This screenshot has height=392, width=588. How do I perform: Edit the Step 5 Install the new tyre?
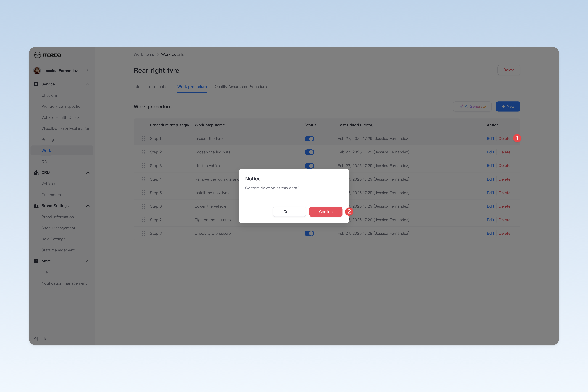490,193
